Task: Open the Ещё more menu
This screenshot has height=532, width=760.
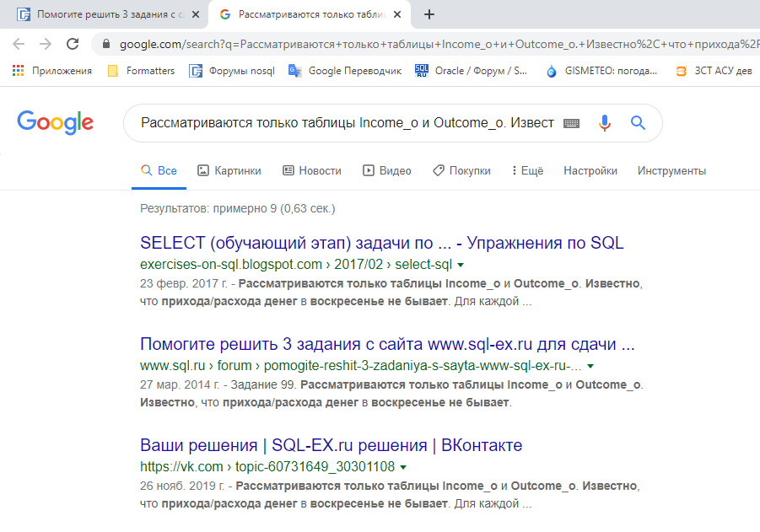Action: (x=527, y=170)
